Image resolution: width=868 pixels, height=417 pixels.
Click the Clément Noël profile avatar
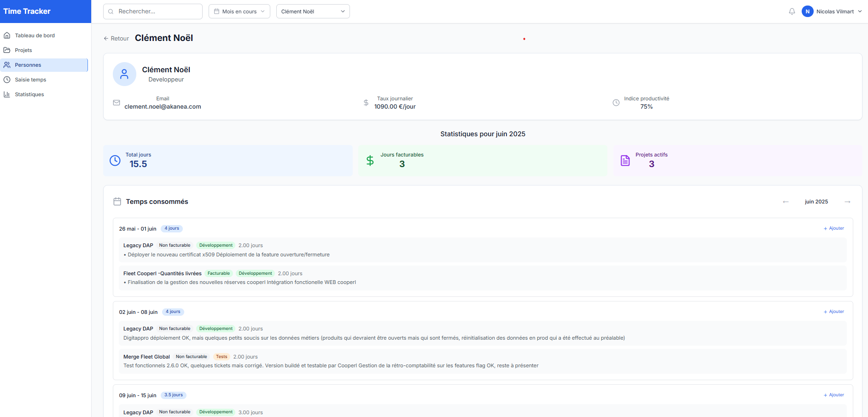(x=124, y=74)
